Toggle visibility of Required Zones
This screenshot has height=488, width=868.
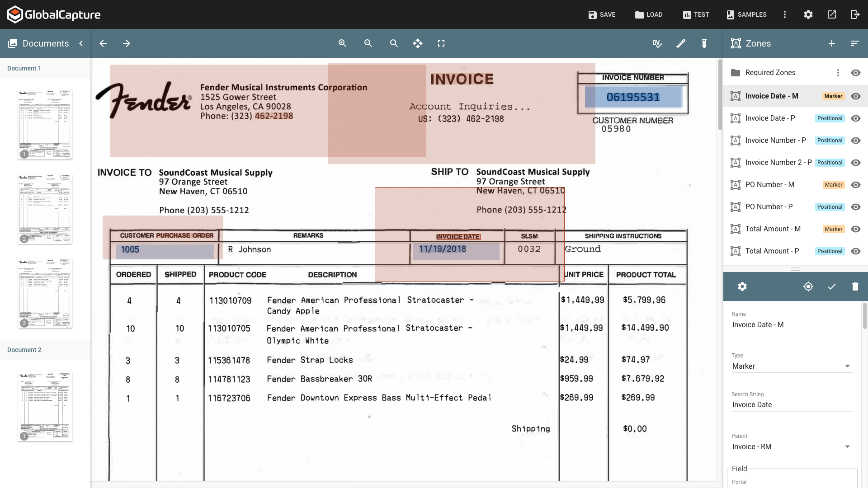(856, 73)
